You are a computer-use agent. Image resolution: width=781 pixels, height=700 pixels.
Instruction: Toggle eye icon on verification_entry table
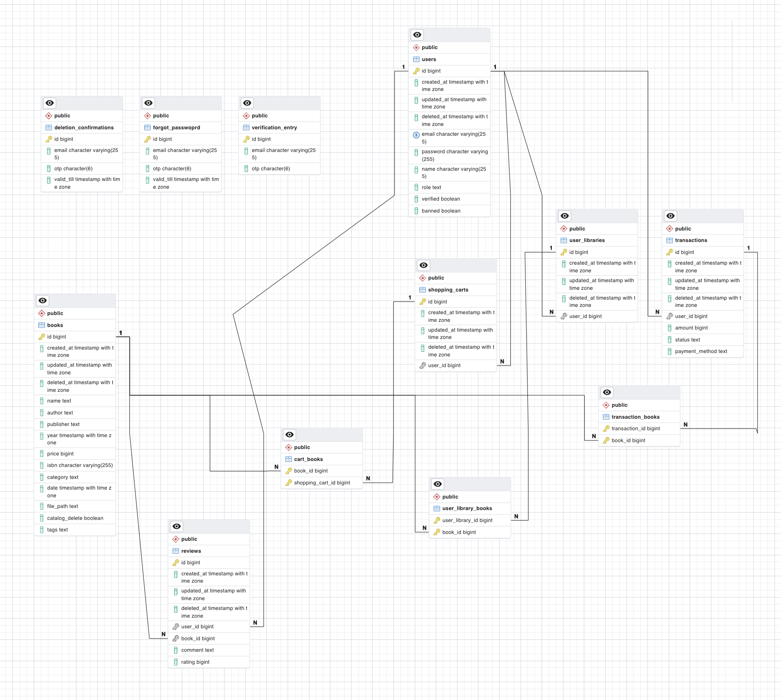coord(247,103)
